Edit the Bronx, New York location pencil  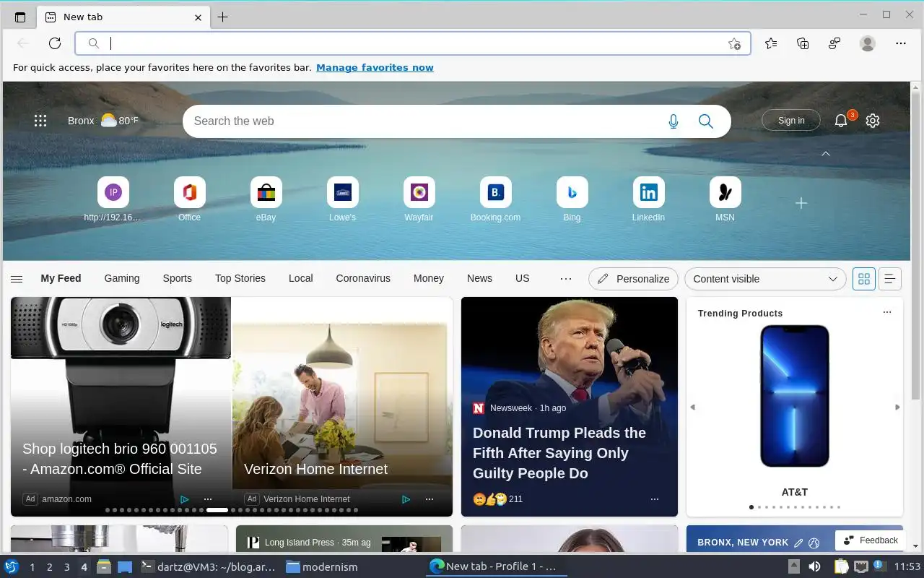798,543
